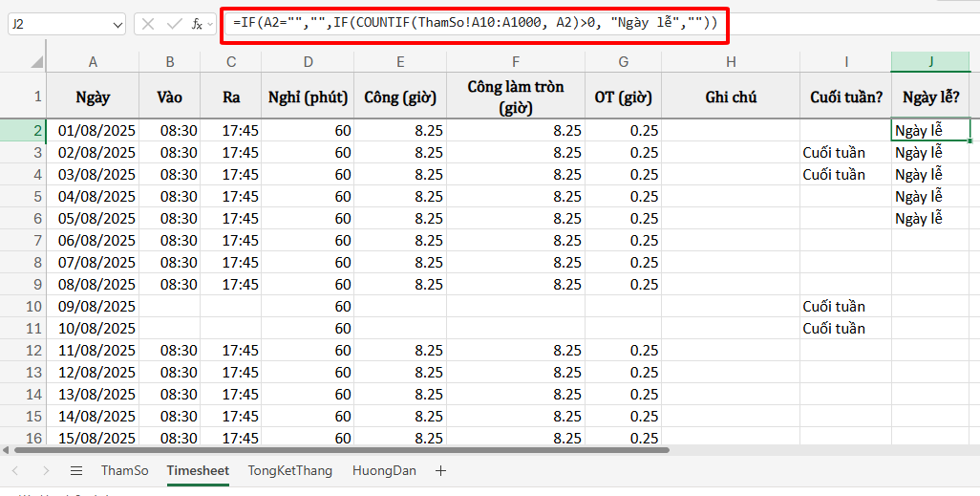980x496 pixels.
Task: Select row 10 header
Action: tap(23, 307)
